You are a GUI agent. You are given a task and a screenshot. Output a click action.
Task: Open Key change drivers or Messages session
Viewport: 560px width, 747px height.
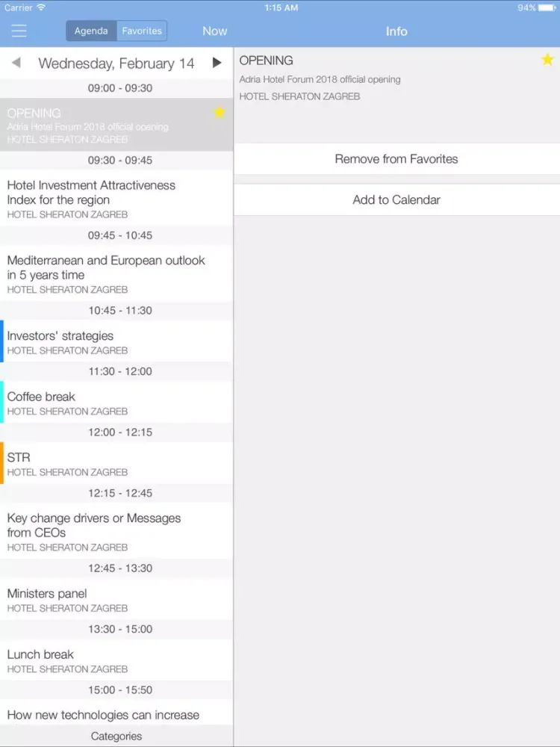(x=116, y=531)
